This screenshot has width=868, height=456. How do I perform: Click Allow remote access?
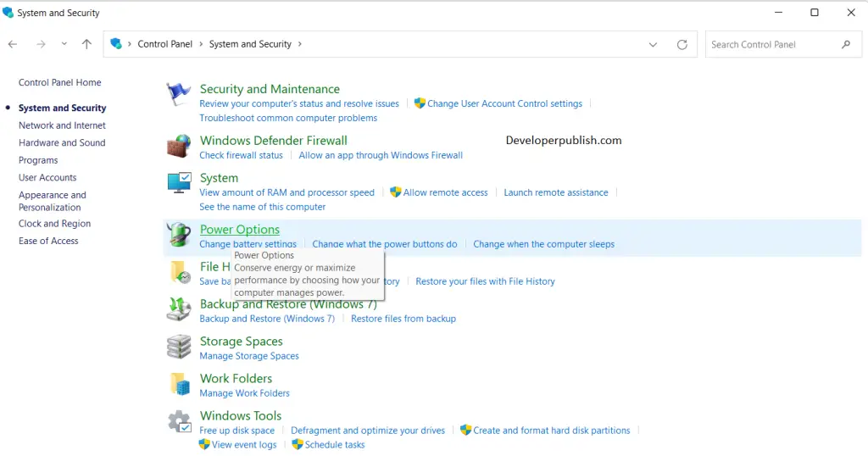(x=445, y=192)
